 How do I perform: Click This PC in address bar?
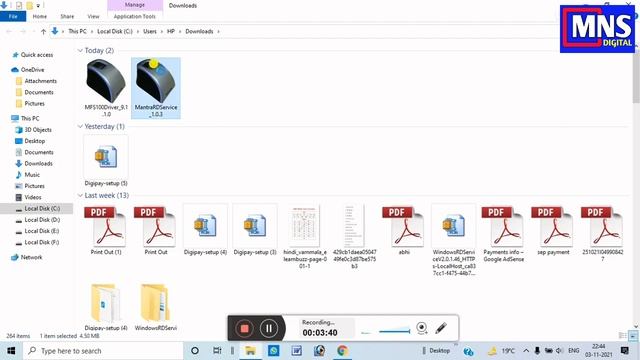78,31
